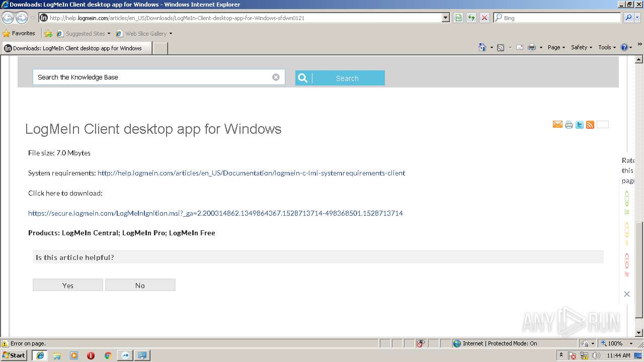
Task: Click vertical scrollbar up arrow
Action: (639, 60)
